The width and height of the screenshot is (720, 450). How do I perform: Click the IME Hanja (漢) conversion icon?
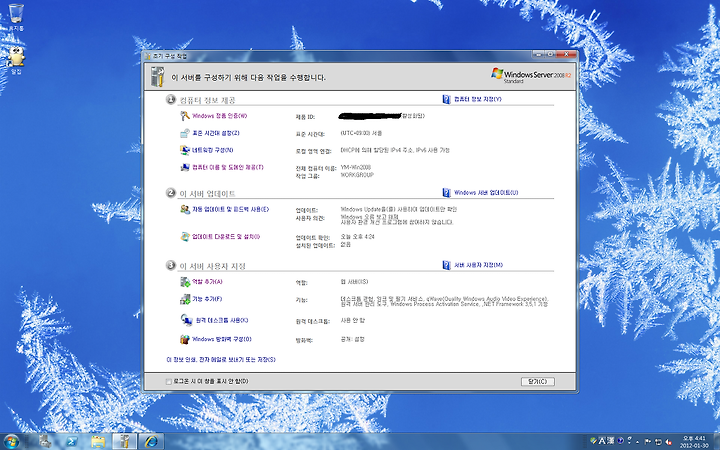pyautogui.click(x=611, y=441)
